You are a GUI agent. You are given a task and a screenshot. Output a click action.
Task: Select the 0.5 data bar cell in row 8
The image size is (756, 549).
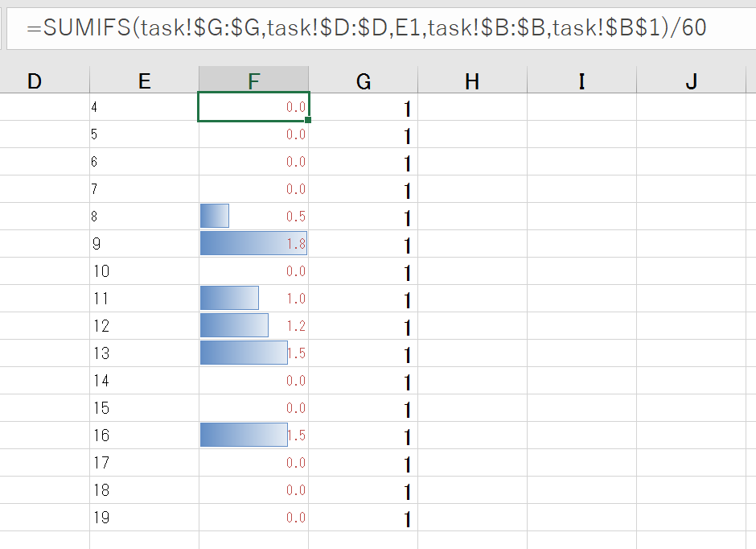coord(253,216)
